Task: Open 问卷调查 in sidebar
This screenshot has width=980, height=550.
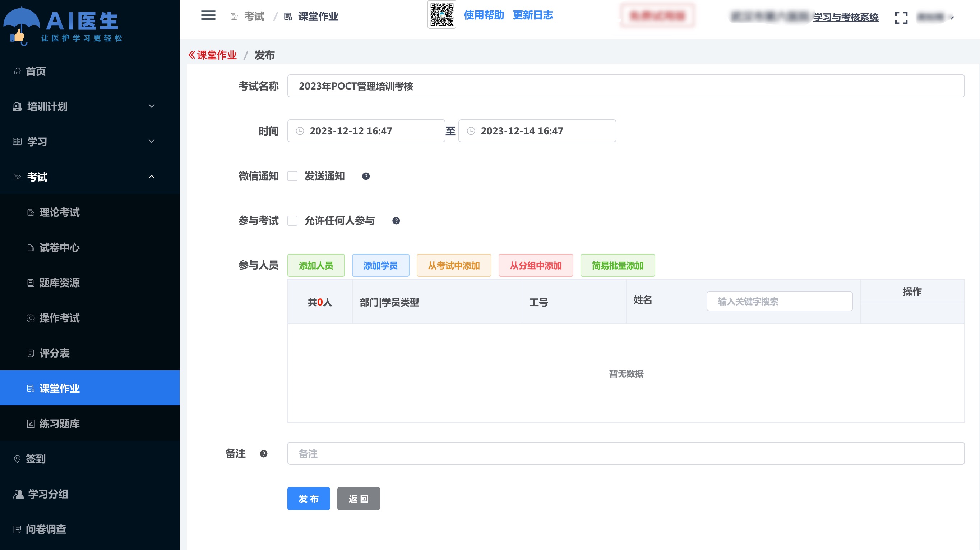Action: (x=90, y=529)
